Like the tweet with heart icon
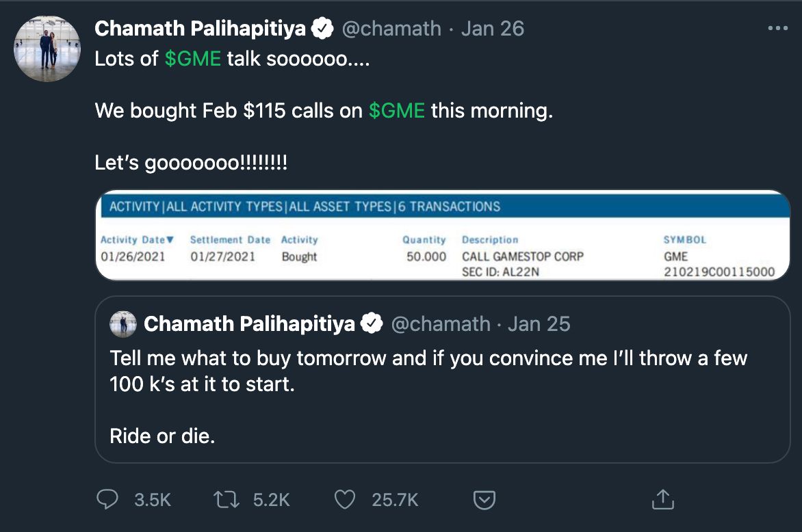 [x=345, y=500]
